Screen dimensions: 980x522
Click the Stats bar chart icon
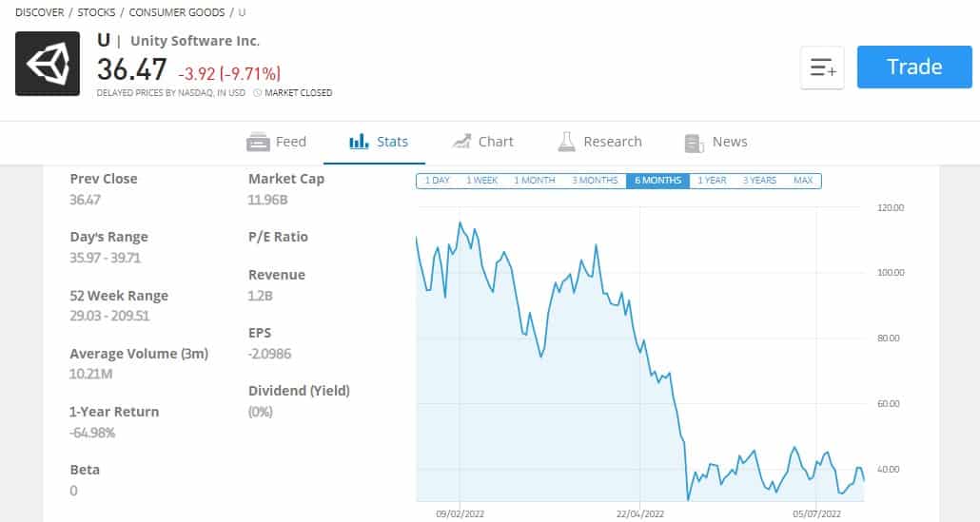(x=359, y=142)
